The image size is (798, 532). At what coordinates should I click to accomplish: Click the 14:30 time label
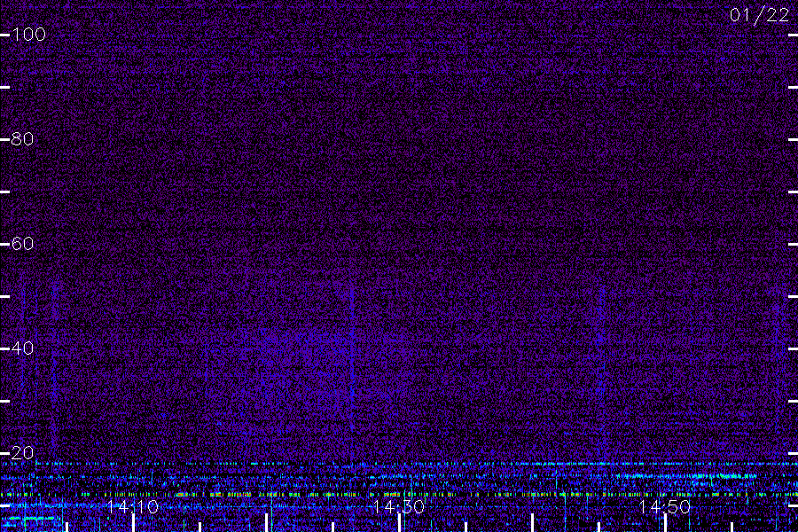[x=399, y=507]
